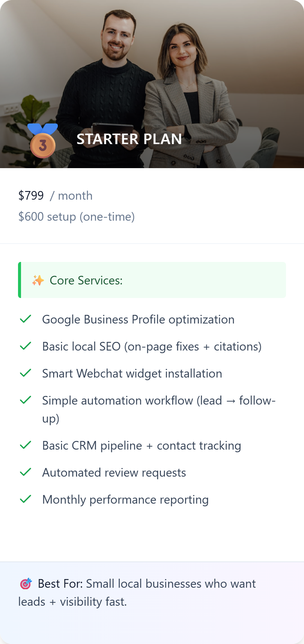
Task: Click checkmark beside Monthly performance reporting
Action: (x=26, y=499)
